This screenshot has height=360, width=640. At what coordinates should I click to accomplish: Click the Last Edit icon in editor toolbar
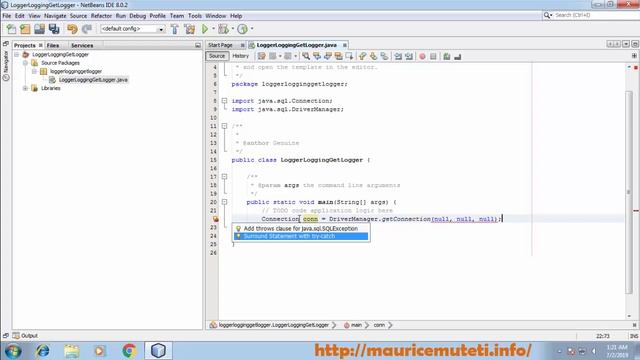click(262, 56)
